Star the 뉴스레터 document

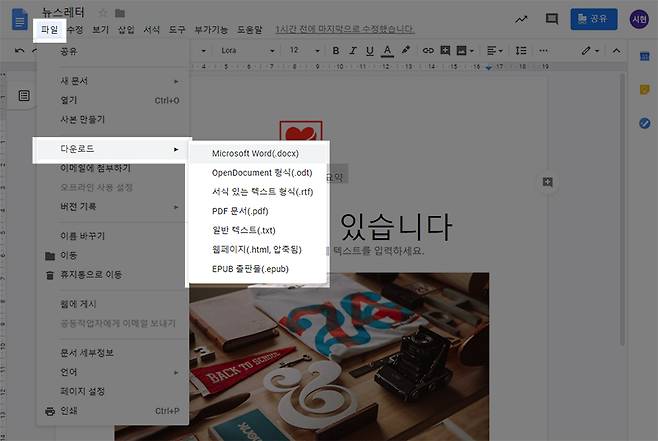103,13
